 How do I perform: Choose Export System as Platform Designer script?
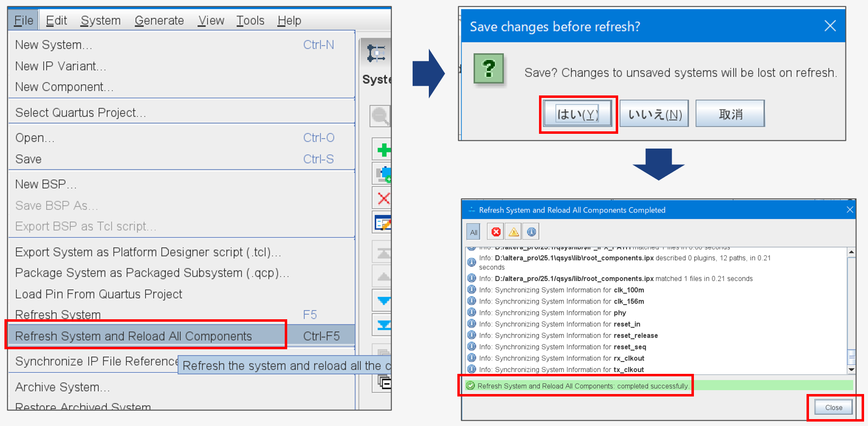(x=148, y=252)
